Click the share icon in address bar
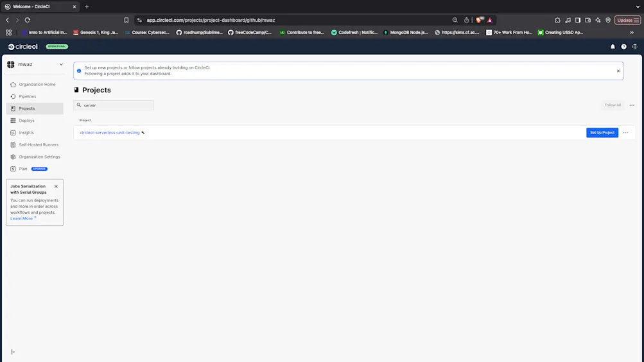644x362 pixels. (x=466, y=20)
